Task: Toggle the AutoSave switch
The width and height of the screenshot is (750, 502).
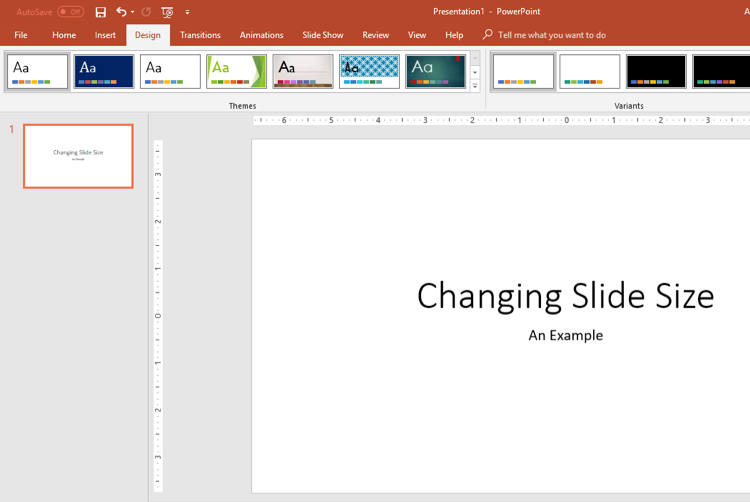Action: (70, 12)
